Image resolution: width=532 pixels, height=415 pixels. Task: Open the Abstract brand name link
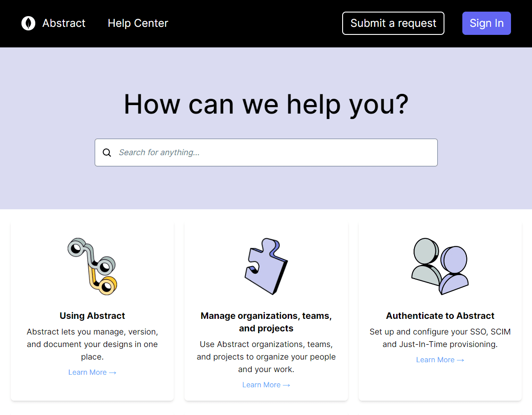coord(64,23)
